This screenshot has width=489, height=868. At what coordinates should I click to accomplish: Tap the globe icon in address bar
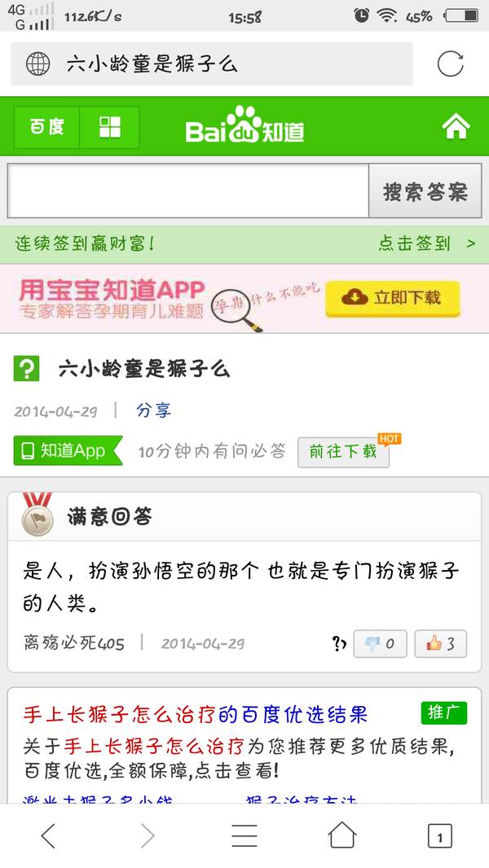coord(37,64)
